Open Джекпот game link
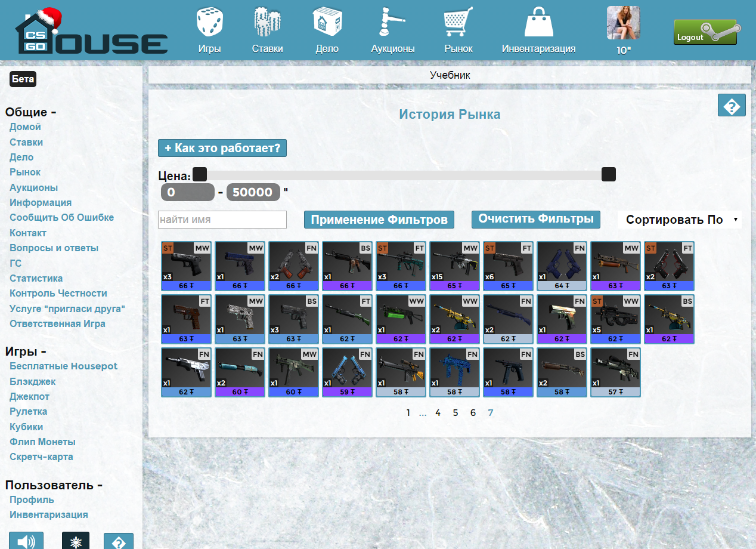The width and height of the screenshot is (756, 549). [x=30, y=397]
